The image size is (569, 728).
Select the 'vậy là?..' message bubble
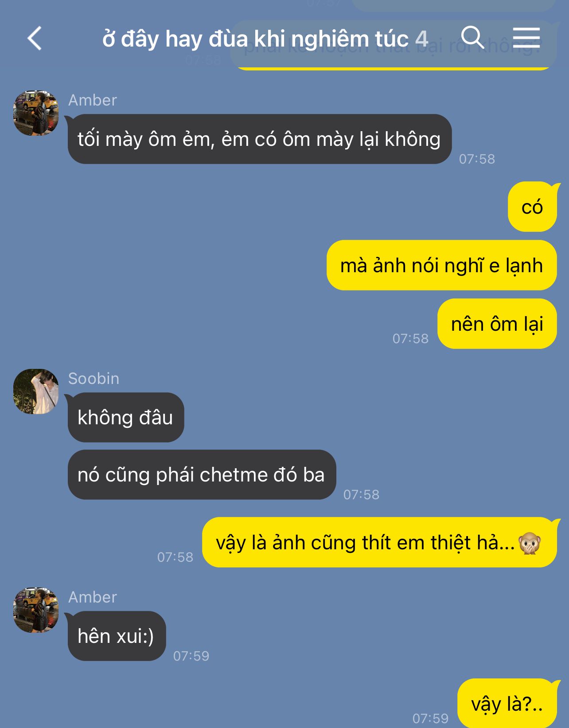pyautogui.click(x=507, y=703)
